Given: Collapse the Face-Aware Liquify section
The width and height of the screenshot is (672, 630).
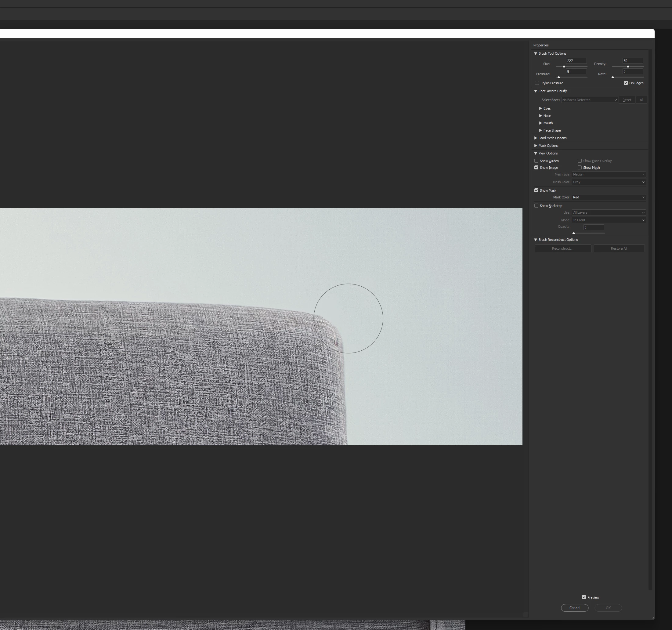Looking at the screenshot, I should click(536, 91).
